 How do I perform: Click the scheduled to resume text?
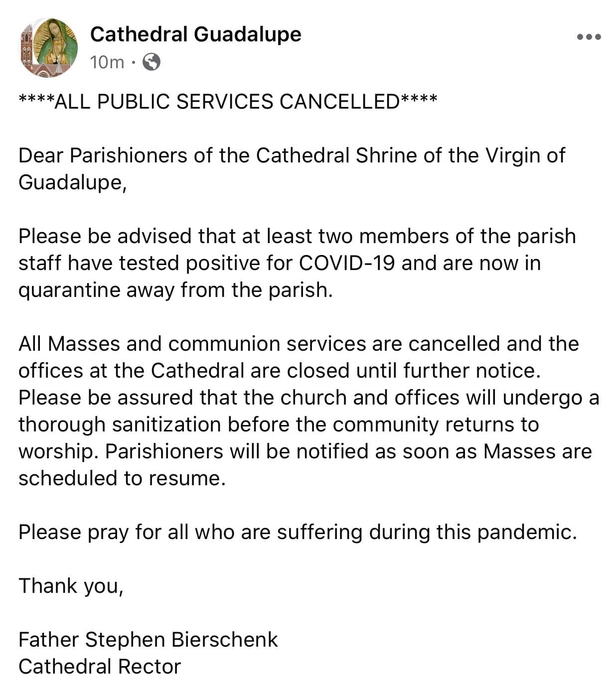122,478
